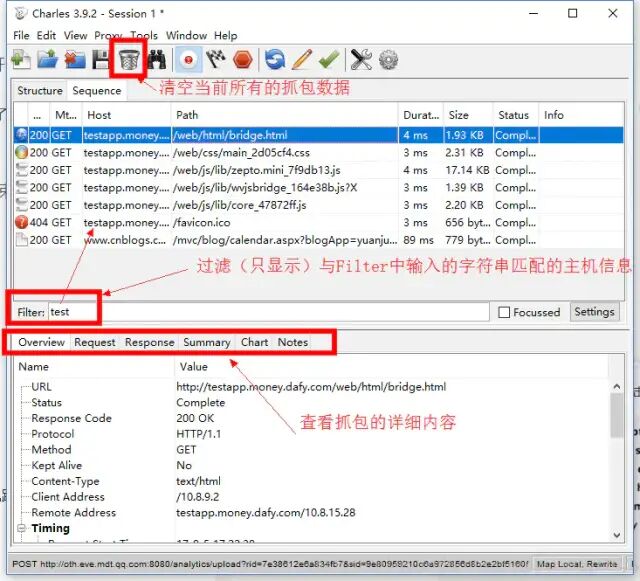Click the overview scrollbar down arrow
The image size is (640, 581).
point(617,534)
